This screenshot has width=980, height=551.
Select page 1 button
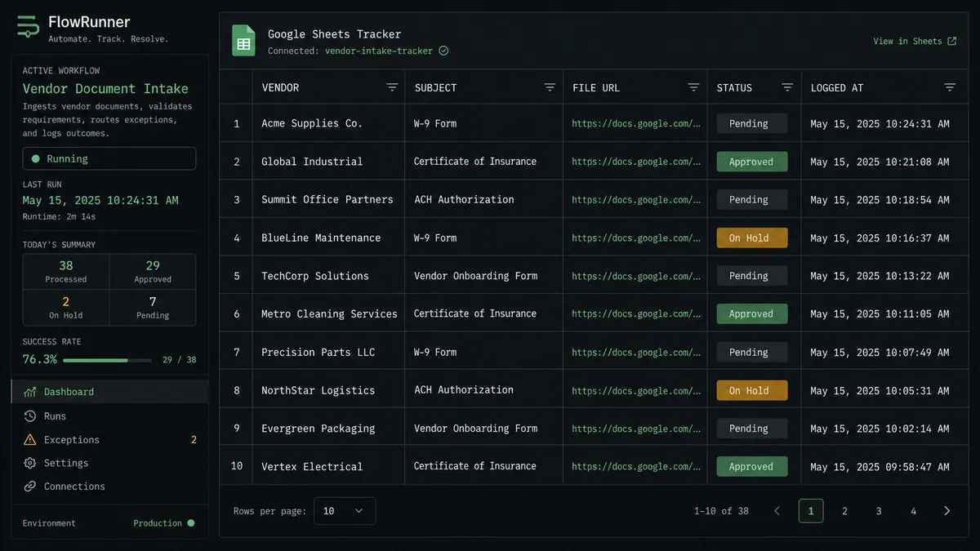[x=811, y=511]
